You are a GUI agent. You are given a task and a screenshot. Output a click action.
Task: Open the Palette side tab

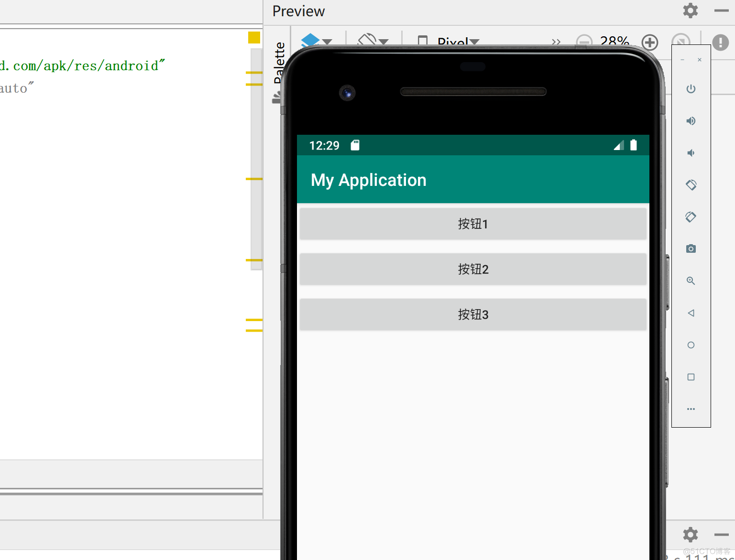pyautogui.click(x=279, y=63)
